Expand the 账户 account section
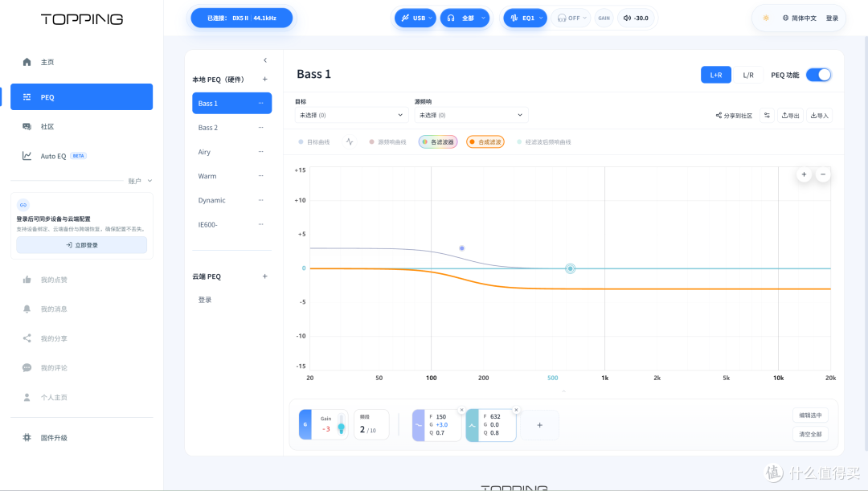868x491 pixels. tap(140, 181)
